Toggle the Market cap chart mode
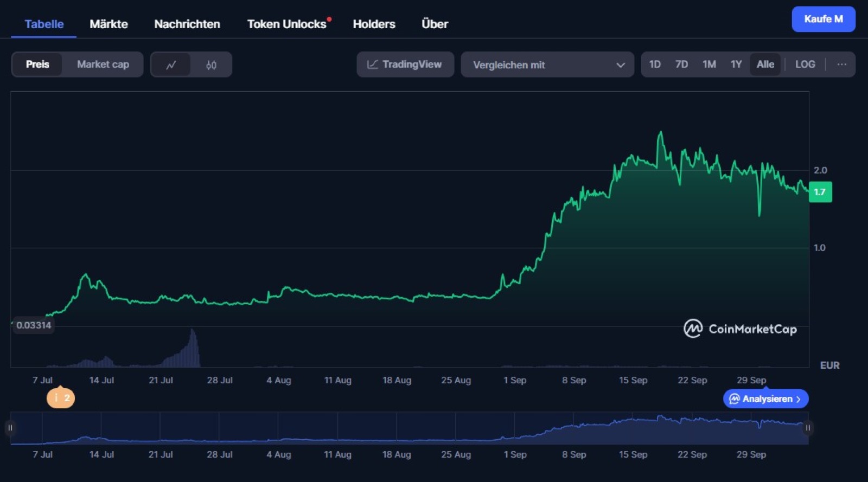The image size is (868, 482). tap(103, 65)
